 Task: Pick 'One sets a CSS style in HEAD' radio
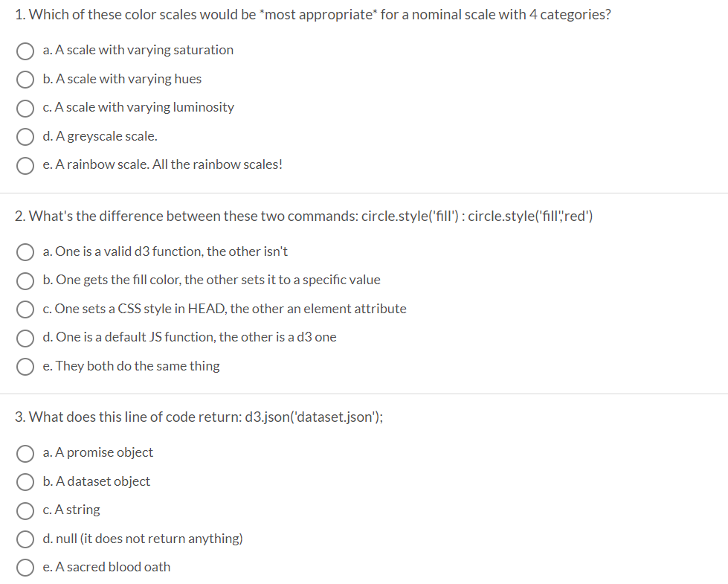click(25, 309)
